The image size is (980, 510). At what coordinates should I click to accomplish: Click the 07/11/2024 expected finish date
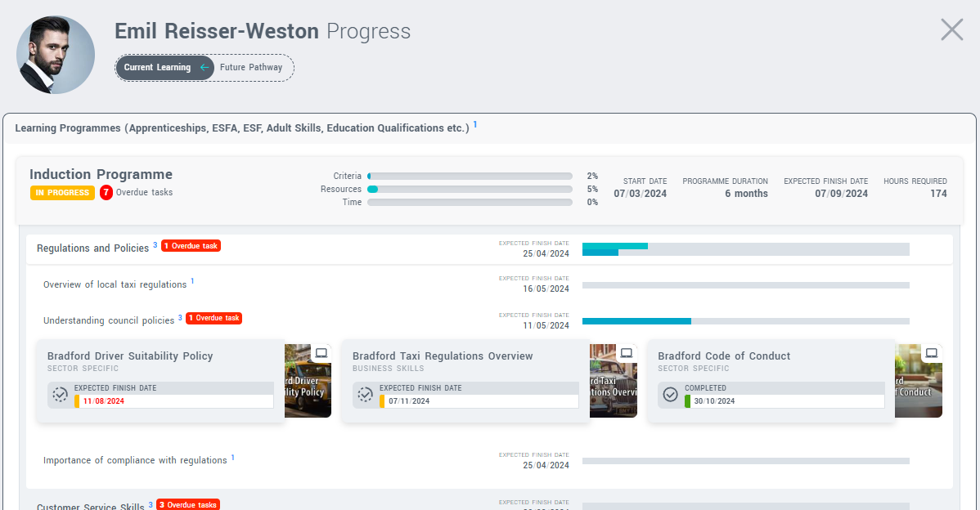409,401
